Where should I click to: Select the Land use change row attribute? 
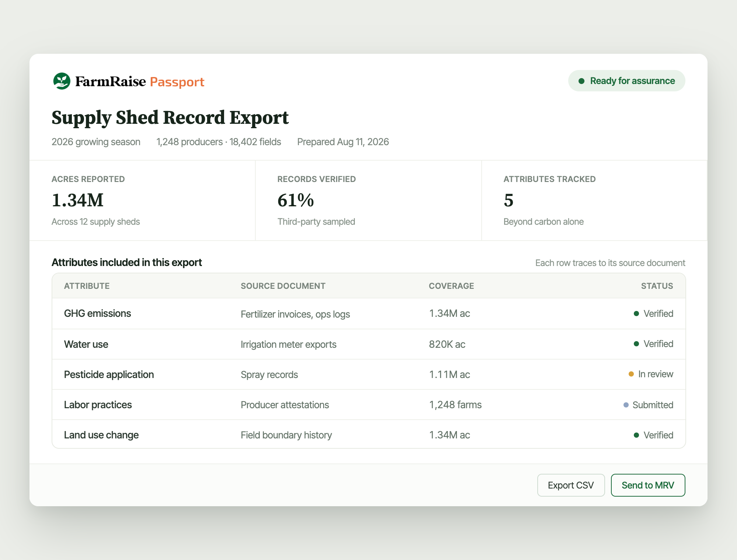tap(101, 435)
